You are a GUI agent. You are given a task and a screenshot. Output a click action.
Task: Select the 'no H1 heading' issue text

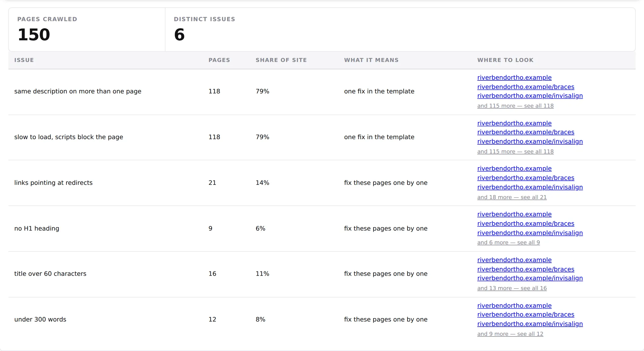click(36, 229)
